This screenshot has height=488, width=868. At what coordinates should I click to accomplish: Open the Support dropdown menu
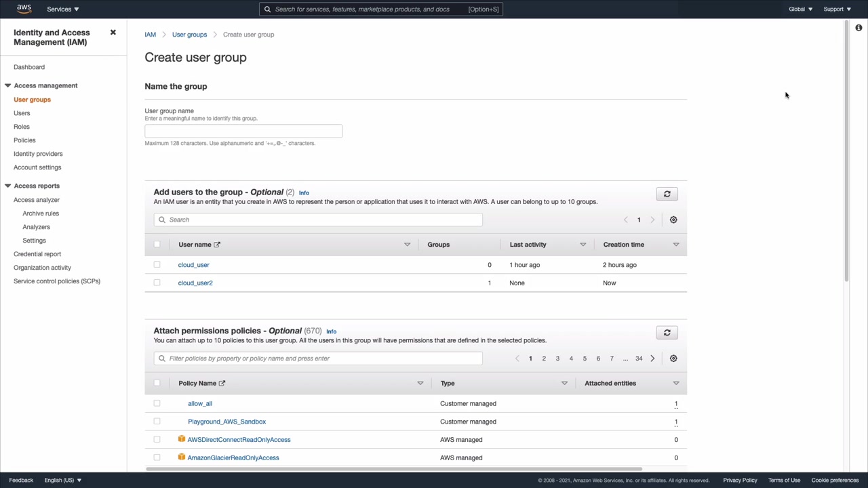pyautogui.click(x=837, y=9)
